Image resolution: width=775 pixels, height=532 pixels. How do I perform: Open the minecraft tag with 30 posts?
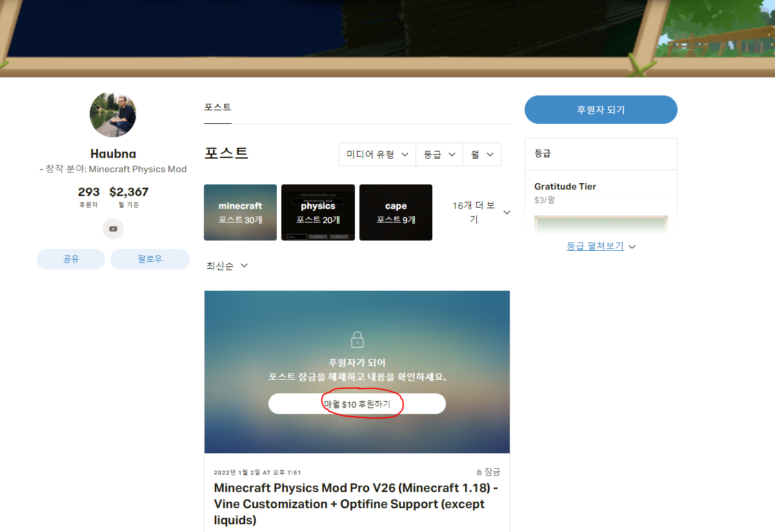tap(240, 212)
